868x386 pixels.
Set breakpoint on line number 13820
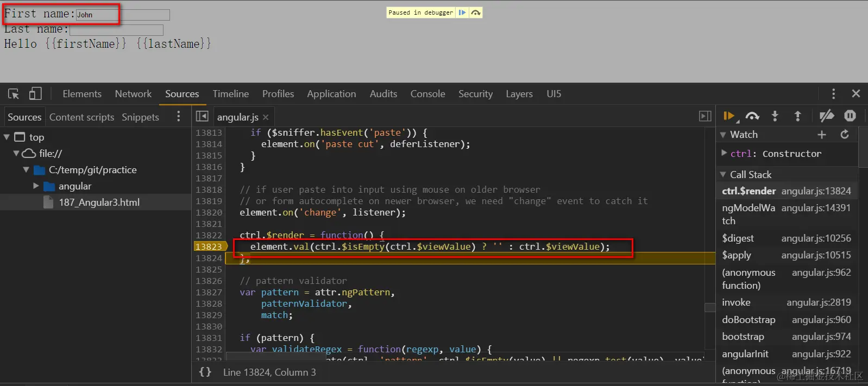tap(209, 212)
